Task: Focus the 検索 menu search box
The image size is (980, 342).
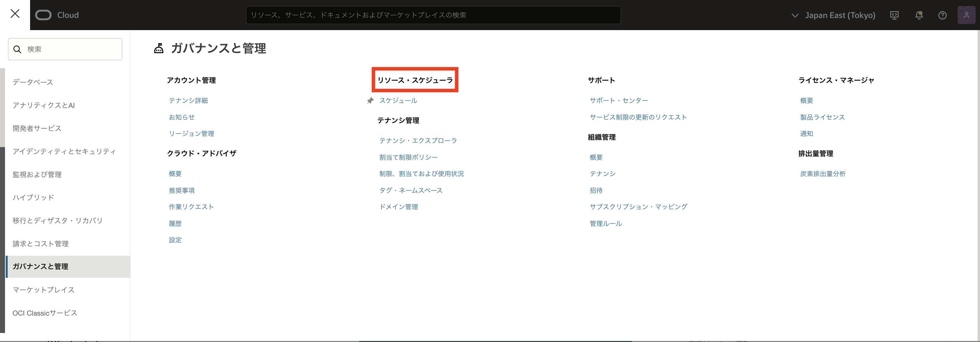Action: pyautogui.click(x=65, y=49)
